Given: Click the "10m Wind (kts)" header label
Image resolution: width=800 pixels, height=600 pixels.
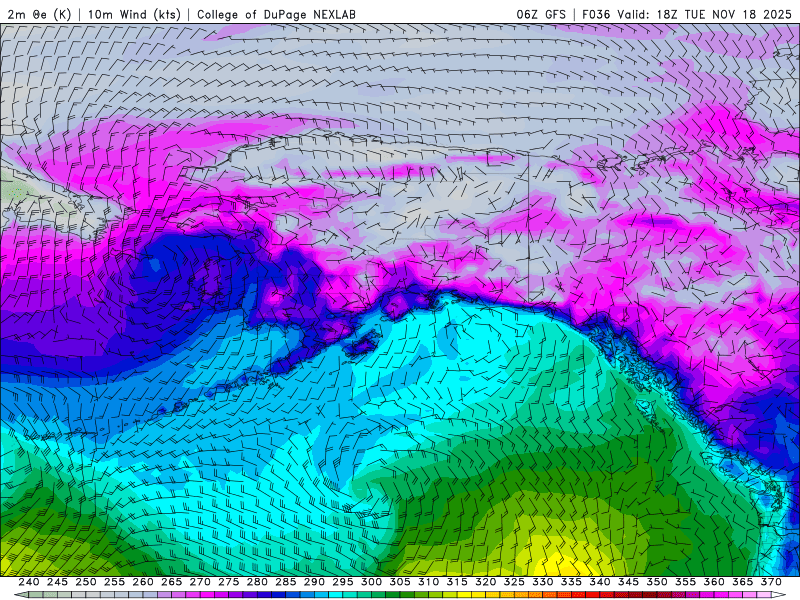Looking at the screenshot, I should tap(134, 14).
